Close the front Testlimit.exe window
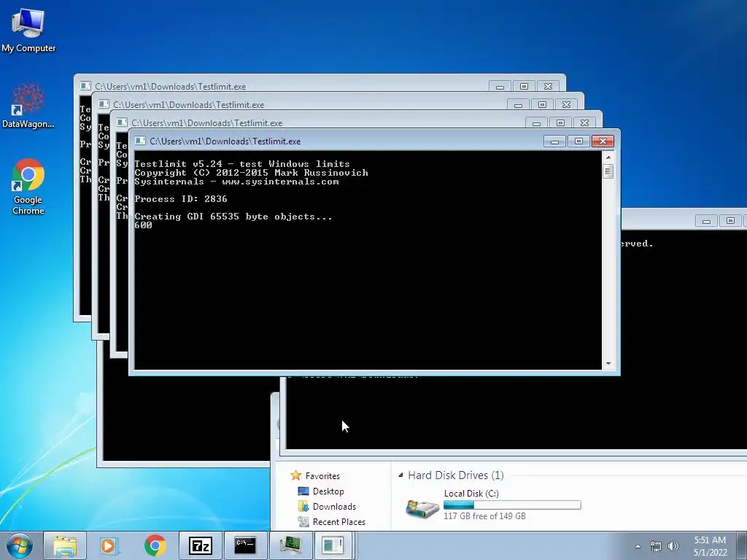The width and height of the screenshot is (747, 560). tap(603, 141)
